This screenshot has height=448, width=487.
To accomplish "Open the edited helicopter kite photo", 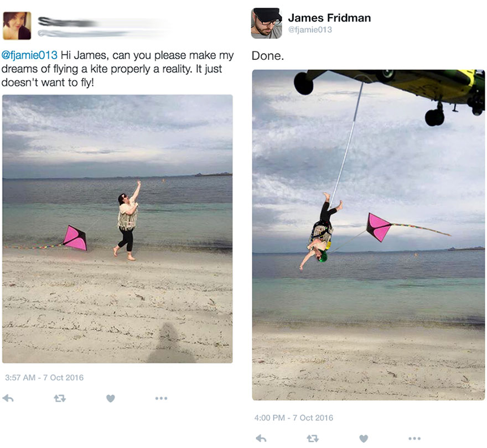I will pos(369,235).
